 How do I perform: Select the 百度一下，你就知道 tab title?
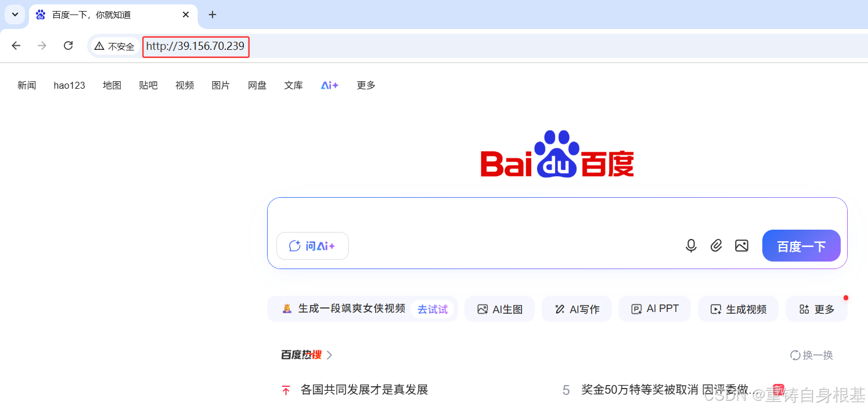pyautogui.click(x=91, y=14)
